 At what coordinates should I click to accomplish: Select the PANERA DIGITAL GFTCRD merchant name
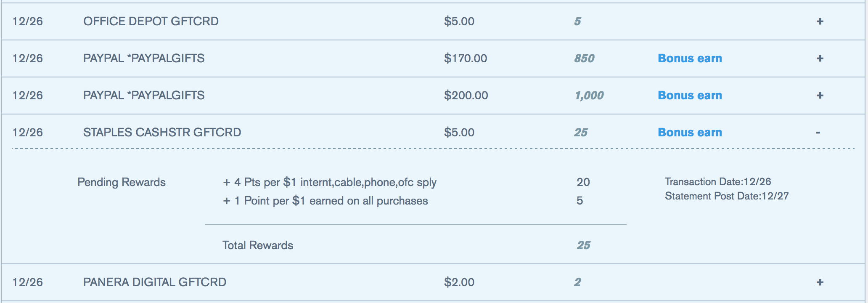click(x=155, y=282)
